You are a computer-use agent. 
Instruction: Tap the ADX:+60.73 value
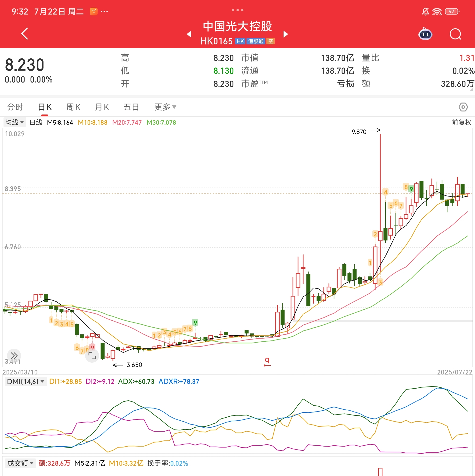click(x=136, y=381)
